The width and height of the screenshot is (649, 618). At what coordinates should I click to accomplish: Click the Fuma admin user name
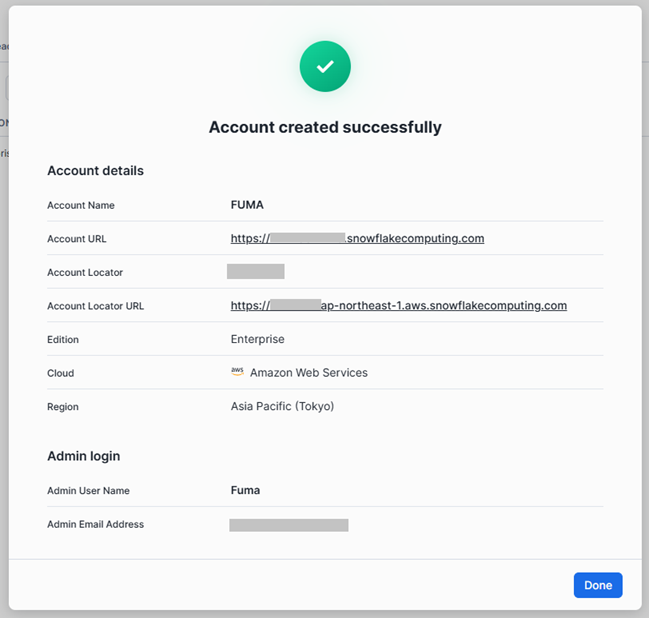[x=245, y=491]
